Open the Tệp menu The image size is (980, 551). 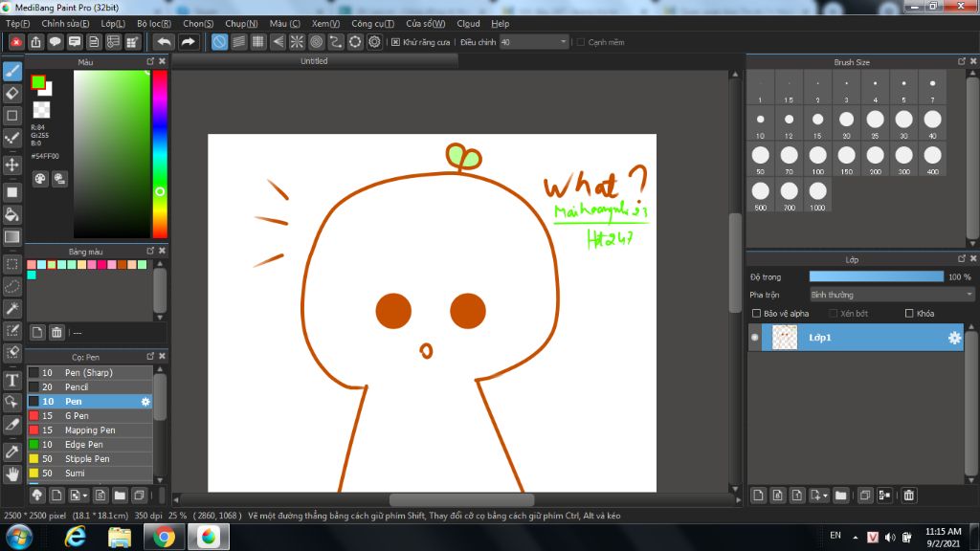[x=17, y=24]
